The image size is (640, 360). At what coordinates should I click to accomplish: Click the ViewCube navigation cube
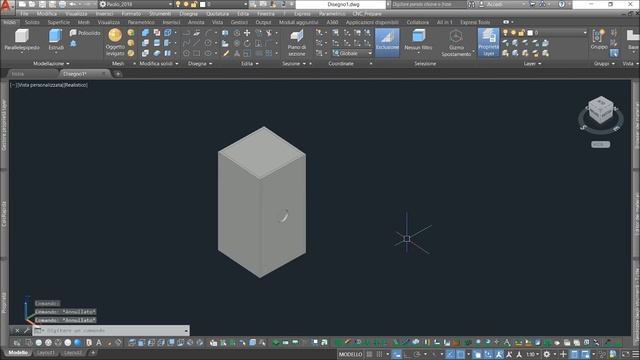(601, 110)
